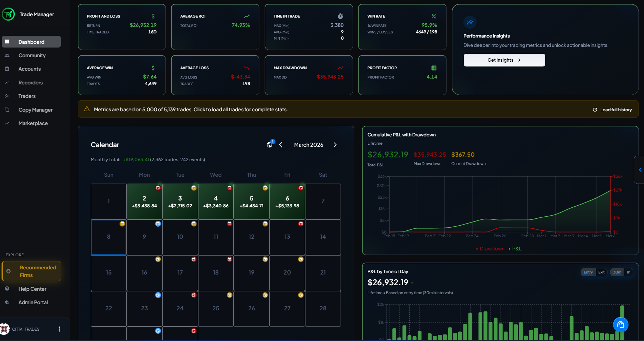The width and height of the screenshot is (644, 341).
Task: Click Load full history in the warning banner
Action: tap(612, 110)
